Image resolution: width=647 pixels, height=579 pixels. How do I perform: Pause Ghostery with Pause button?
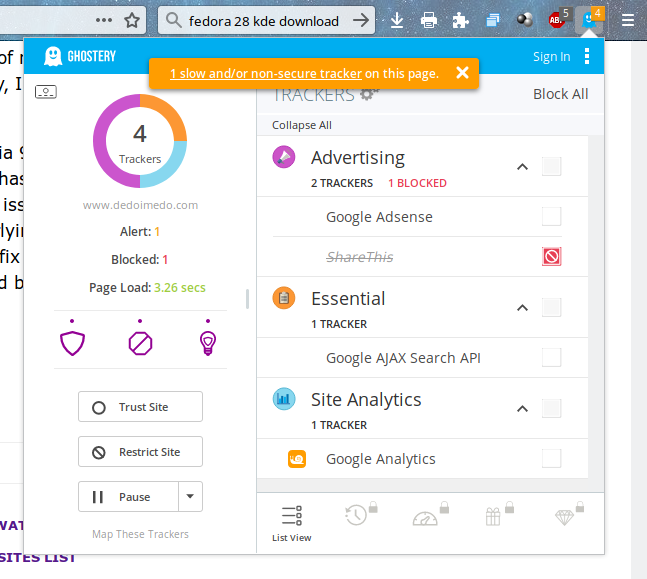click(128, 496)
